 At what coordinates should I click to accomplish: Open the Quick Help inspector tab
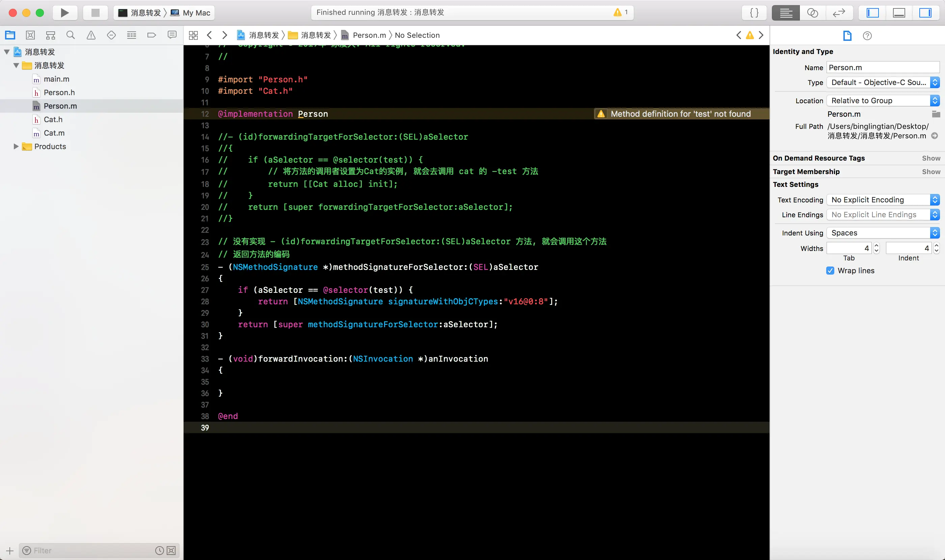(x=867, y=36)
